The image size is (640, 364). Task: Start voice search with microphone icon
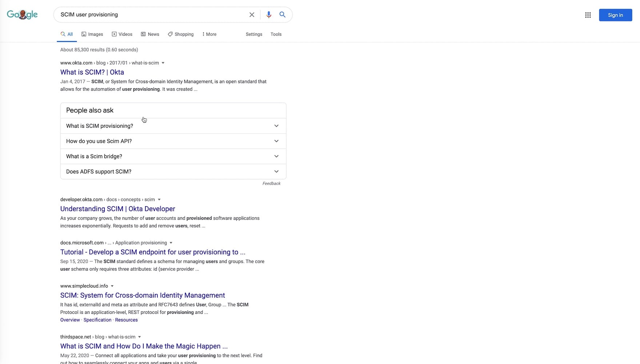(269, 15)
